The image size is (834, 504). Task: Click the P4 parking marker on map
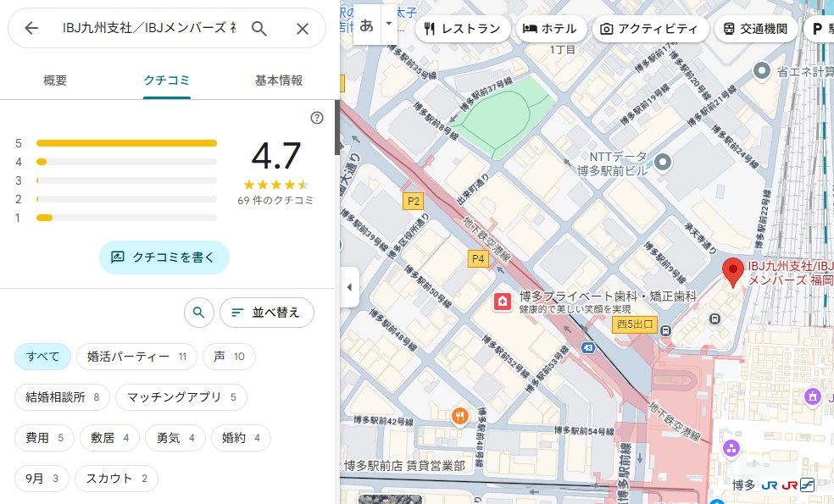click(x=478, y=260)
